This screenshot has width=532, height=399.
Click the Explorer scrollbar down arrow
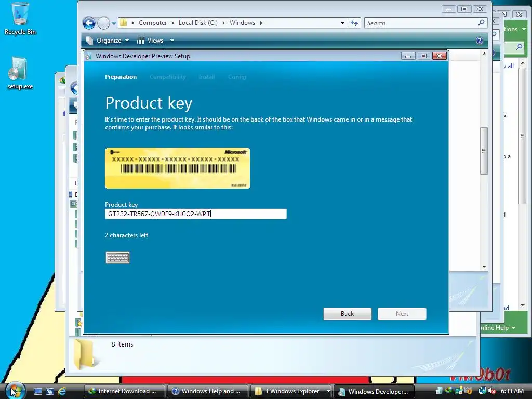tap(484, 267)
